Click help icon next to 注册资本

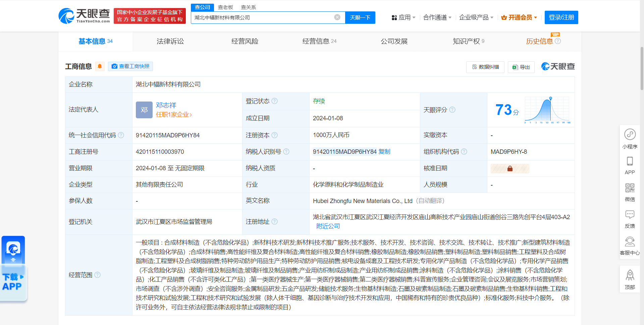click(275, 135)
